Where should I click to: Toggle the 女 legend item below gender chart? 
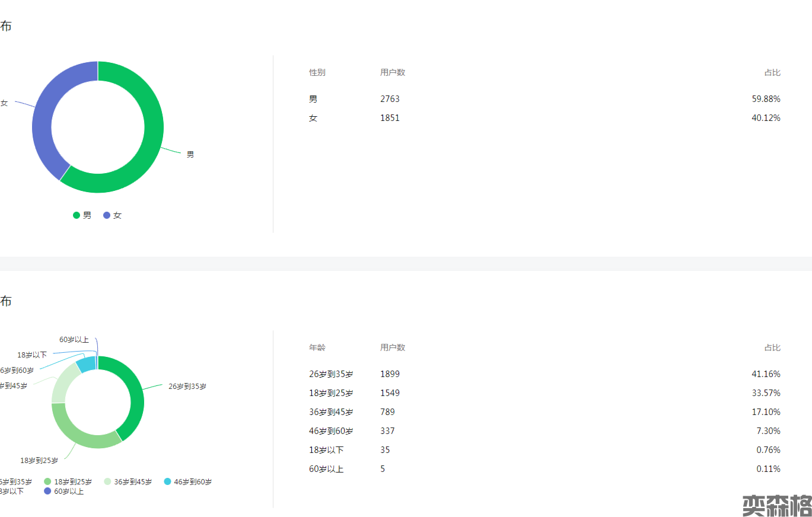pyautogui.click(x=112, y=215)
